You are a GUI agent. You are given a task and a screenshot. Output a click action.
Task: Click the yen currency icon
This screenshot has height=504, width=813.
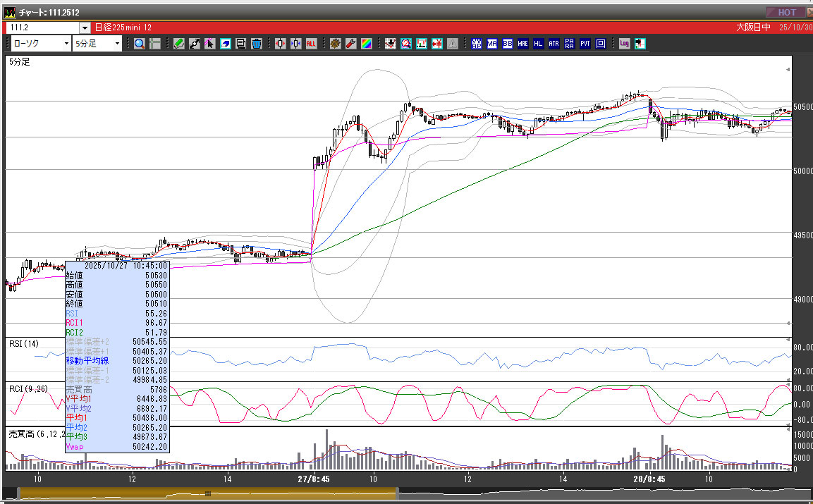click(x=437, y=44)
